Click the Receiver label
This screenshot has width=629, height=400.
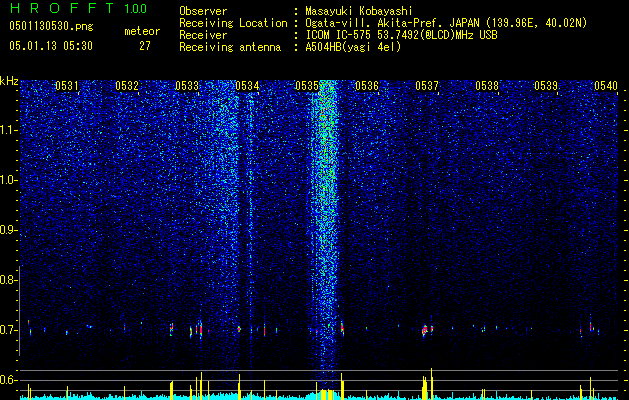tap(203, 35)
